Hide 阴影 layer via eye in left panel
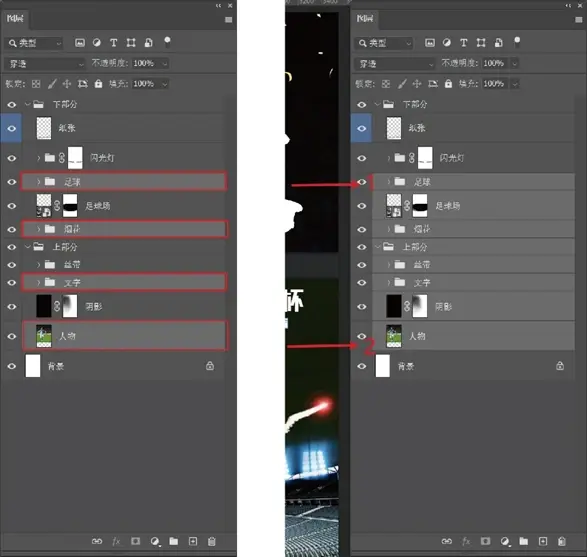This screenshot has width=587, height=557. coord(12,307)
